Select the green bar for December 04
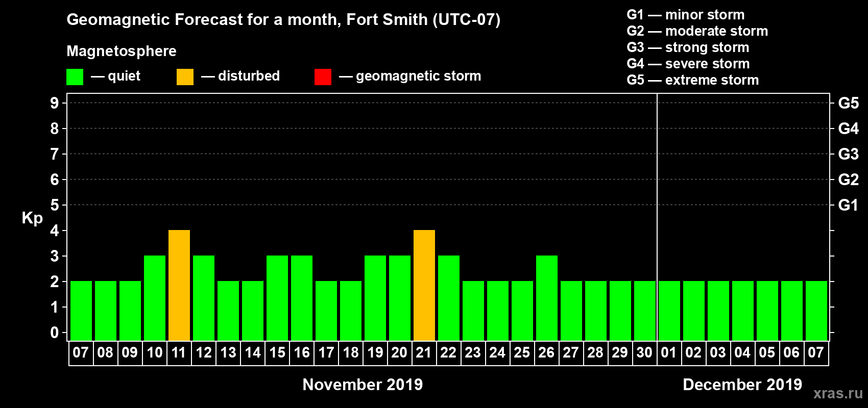The width and height of the screenshot is (868, 408). pyautogui.click(x=743, y=311)
